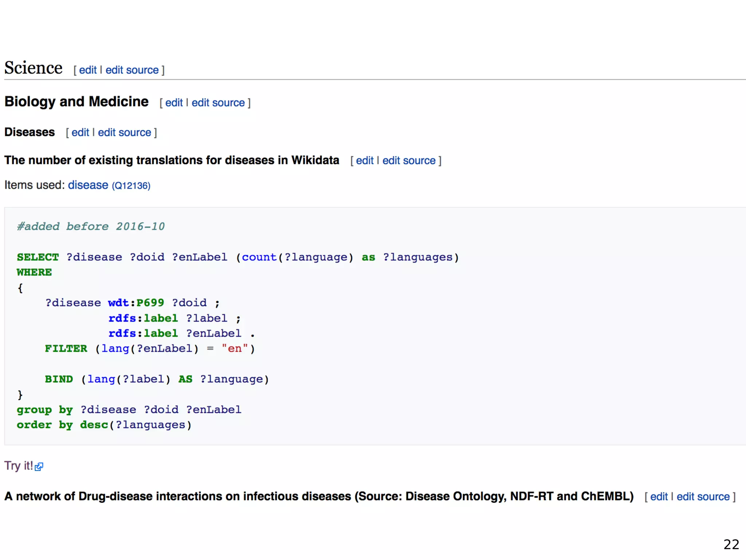The image size is (746, 560).
Task: Click edit for the translations for diseases section
Action: pos(365,161)
